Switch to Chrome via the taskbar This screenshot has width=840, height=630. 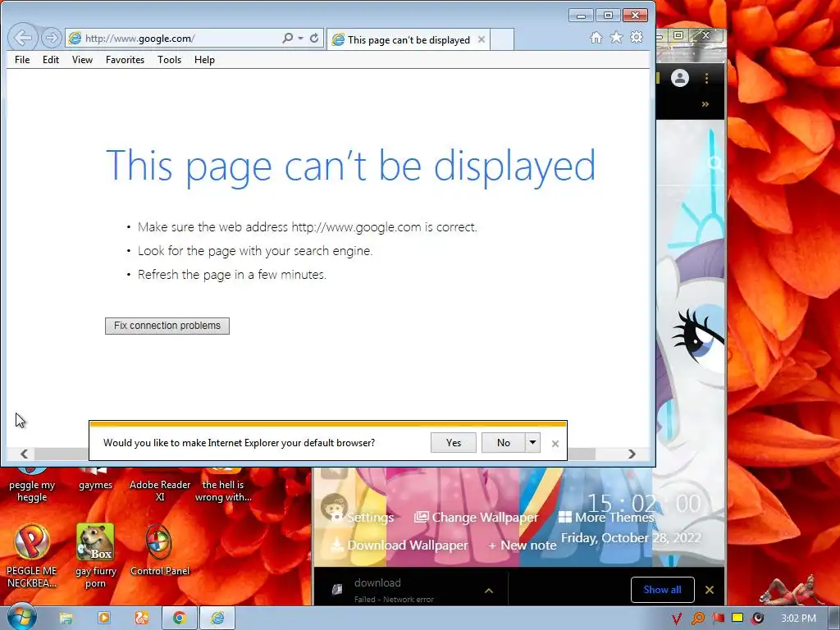point(179,619)
